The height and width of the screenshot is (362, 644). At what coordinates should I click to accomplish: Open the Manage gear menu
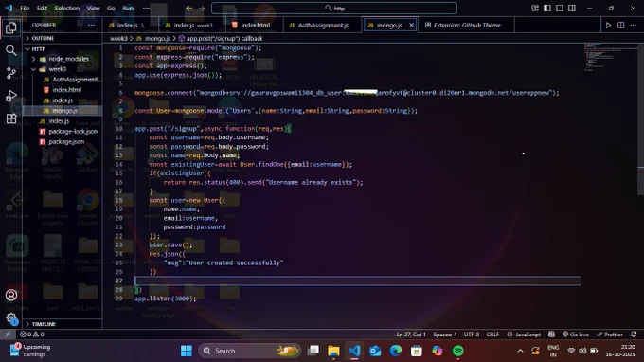[11, 317]
